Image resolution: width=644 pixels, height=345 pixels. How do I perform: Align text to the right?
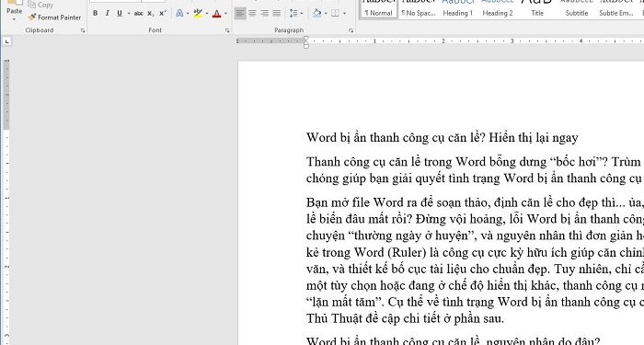[265, 13]
